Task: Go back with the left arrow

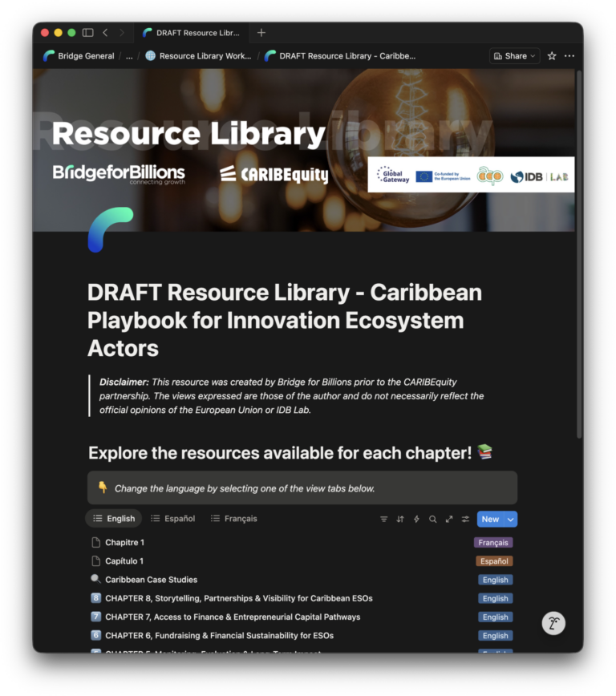Action: click(105, 33)
